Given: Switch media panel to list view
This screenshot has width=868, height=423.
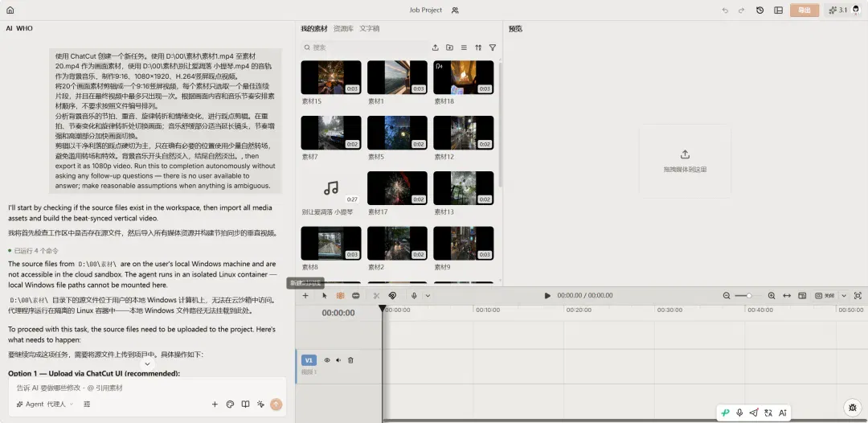Looking at the screenshot, I should (x=464, y=47).
